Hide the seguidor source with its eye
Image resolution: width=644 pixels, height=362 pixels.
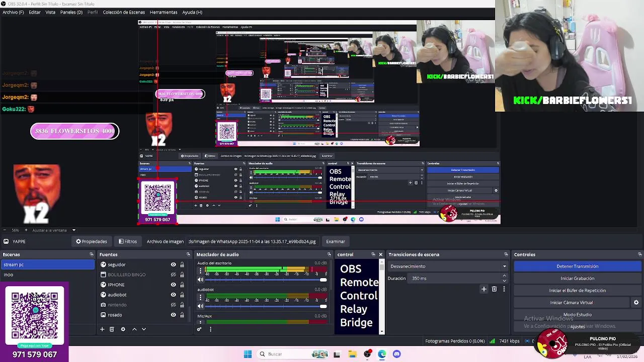173,264
